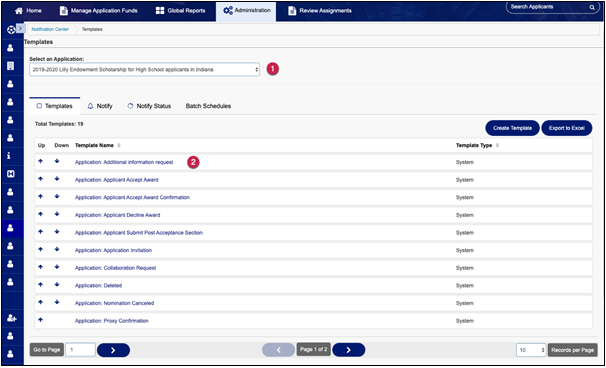Click up arrow for Application Invitation row
This screenshot has height=368, width=606.
[41, 249]
